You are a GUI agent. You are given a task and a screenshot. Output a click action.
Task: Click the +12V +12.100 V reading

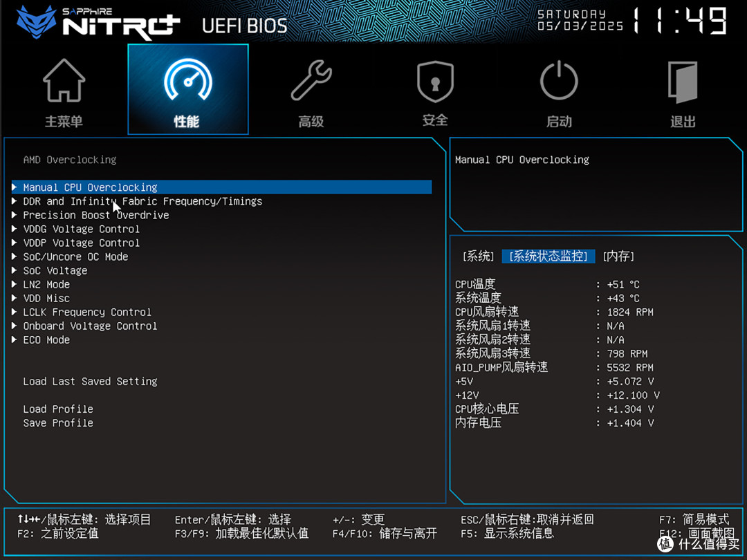(x=557, y=395)
